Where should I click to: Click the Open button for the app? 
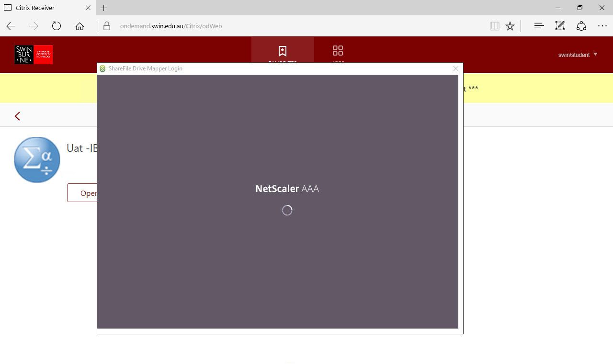(x=82, y=193)
